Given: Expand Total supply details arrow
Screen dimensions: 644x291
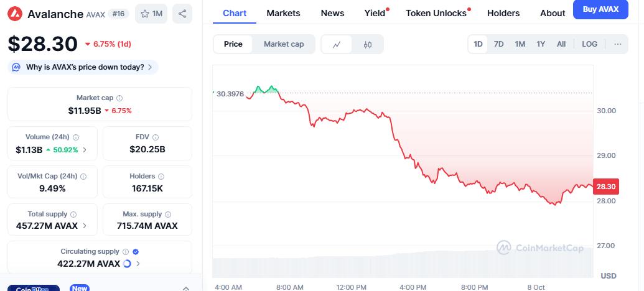Looking at the screenshot, I should (x=85, y=226).
